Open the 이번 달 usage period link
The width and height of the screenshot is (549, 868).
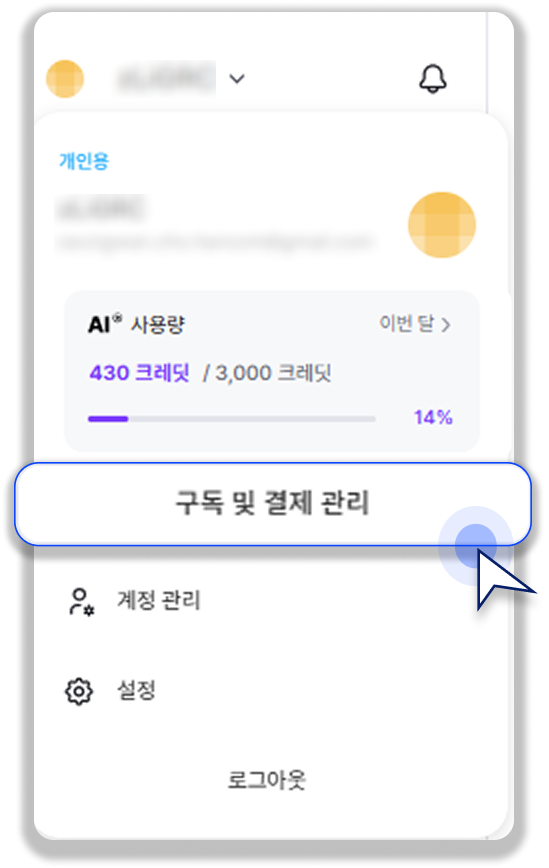tap(415, 324)
